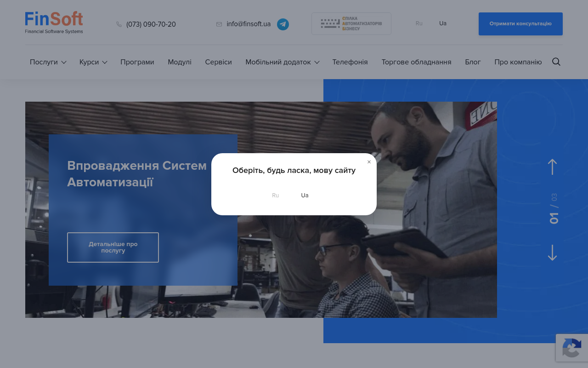Click Отримати консультацію button

click(x=520, y=24)
